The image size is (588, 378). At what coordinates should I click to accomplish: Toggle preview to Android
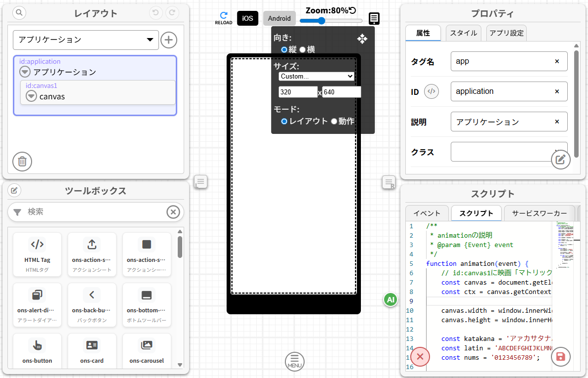coord(279,18)
